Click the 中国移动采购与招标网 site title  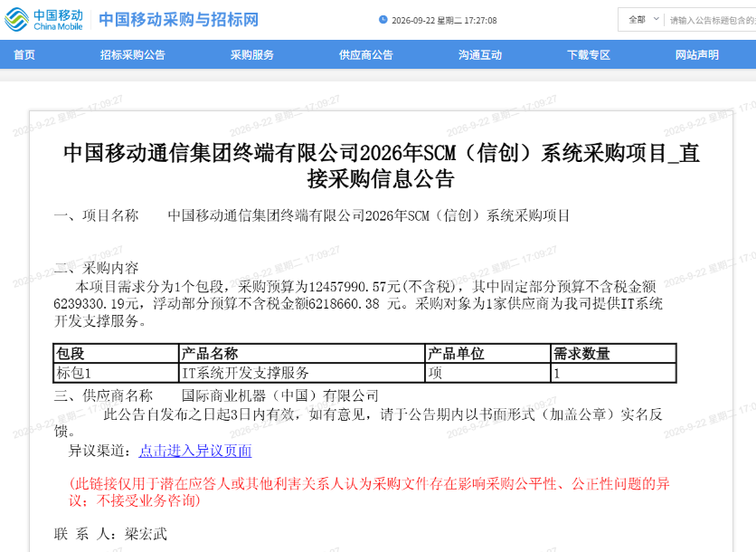(x=178, y=20)
